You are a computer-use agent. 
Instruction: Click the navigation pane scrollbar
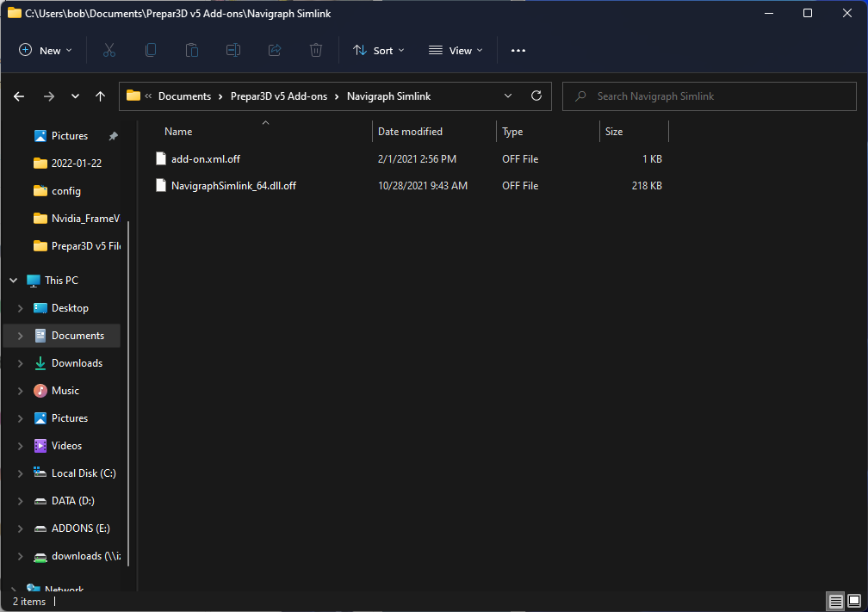click(x=128, y=393)
